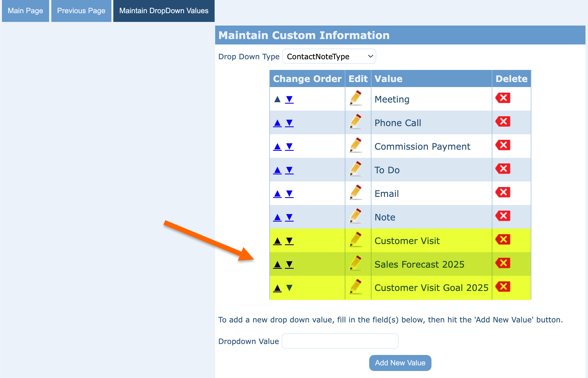Go to the Main Page tab
This screenshot has height=378, width=588.
(x=26, y=11)
